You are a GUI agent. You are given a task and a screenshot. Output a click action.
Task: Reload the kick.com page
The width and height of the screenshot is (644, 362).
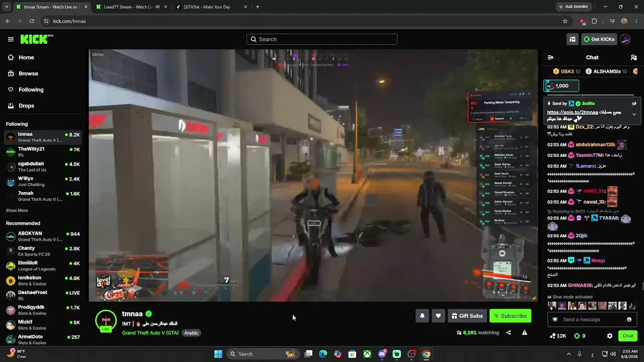[x=32, y=21]
